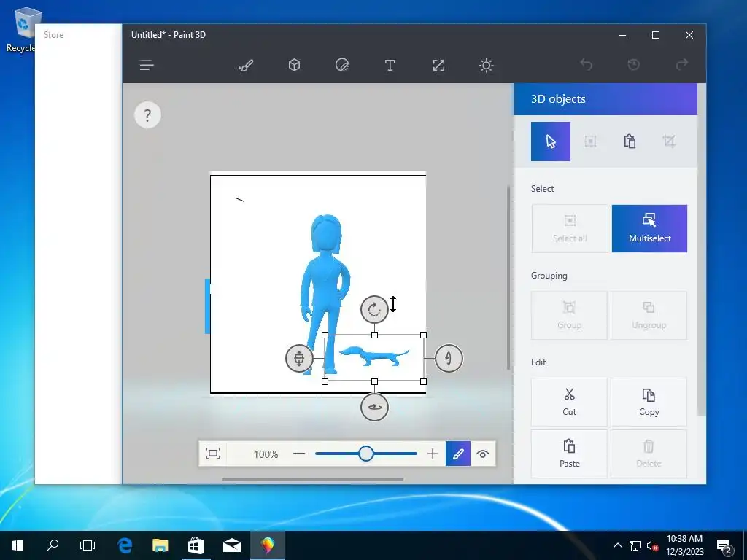Screen dimensions: 747x560
Task: Click the Paste button
Action: click(x=569, y=454)
